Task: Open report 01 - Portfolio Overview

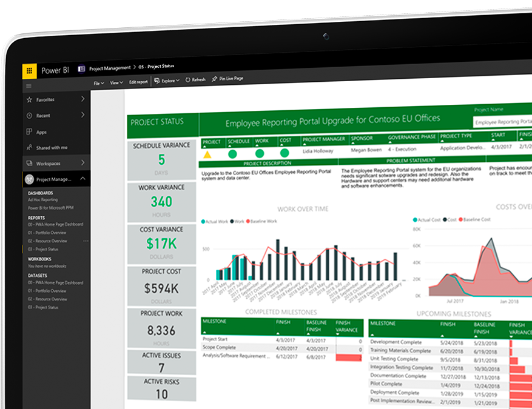Action: click(x=47, y=233)
